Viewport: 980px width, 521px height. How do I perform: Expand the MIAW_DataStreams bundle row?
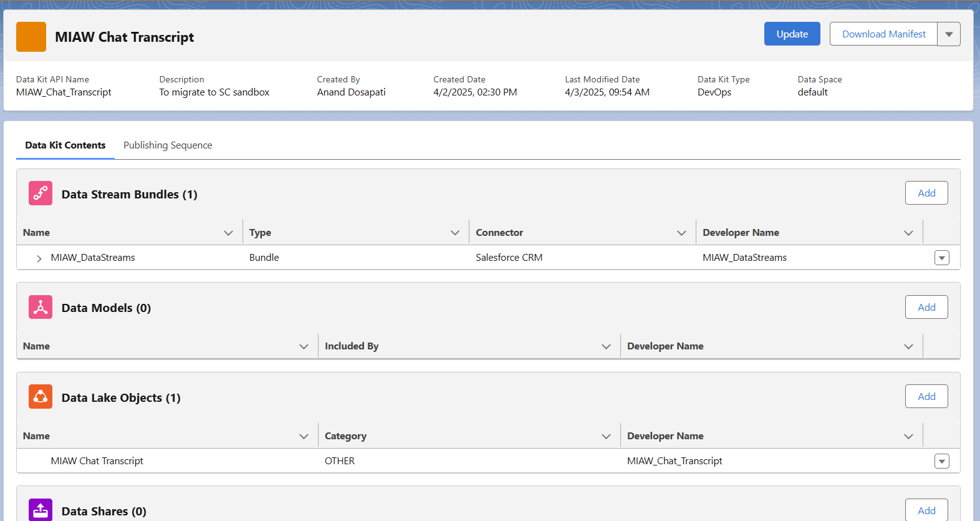coord(39,258)
